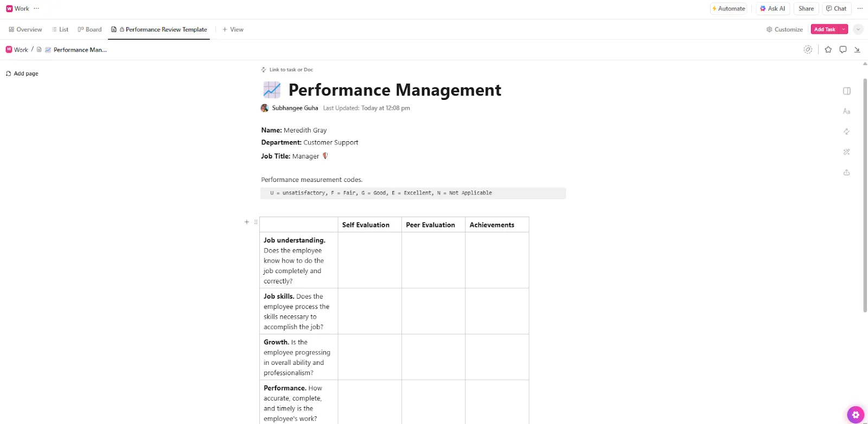868x424 pixels.
Task: Click the performance codes code block
Action: [413, 193]
